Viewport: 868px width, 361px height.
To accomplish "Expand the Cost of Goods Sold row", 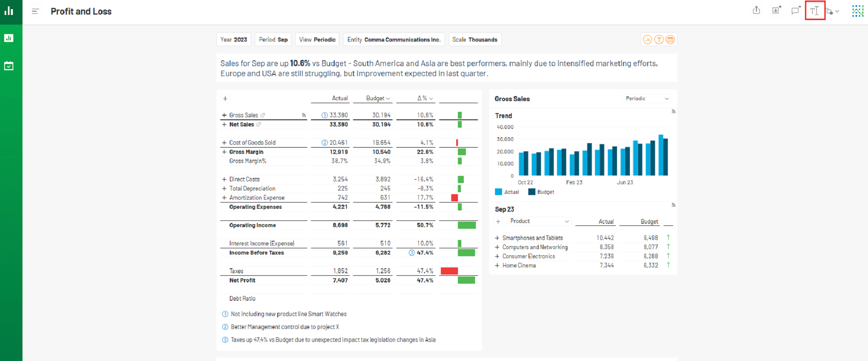I will pos(224,143).
